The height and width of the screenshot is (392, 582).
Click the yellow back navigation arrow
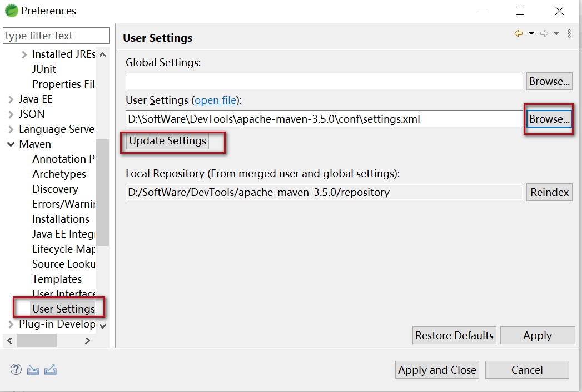tap(518, 34)
